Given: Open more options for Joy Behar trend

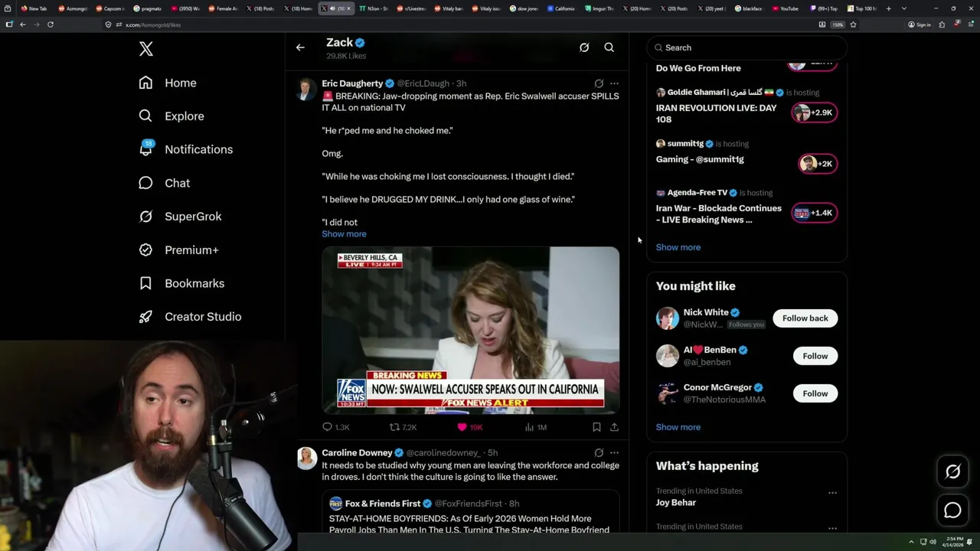Looking at the screenshot, I should tap(832, 493).
